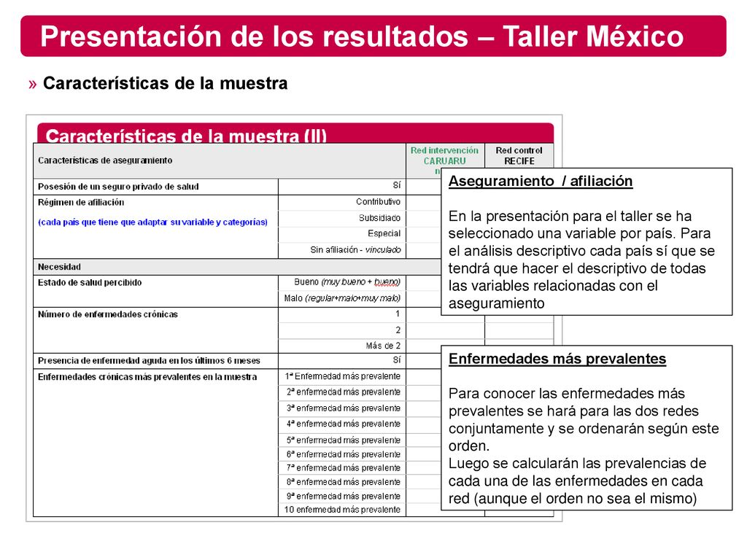Click the blue note '(cada país que tiene que adaptar su variable y categorías)'

pos(152,222)
